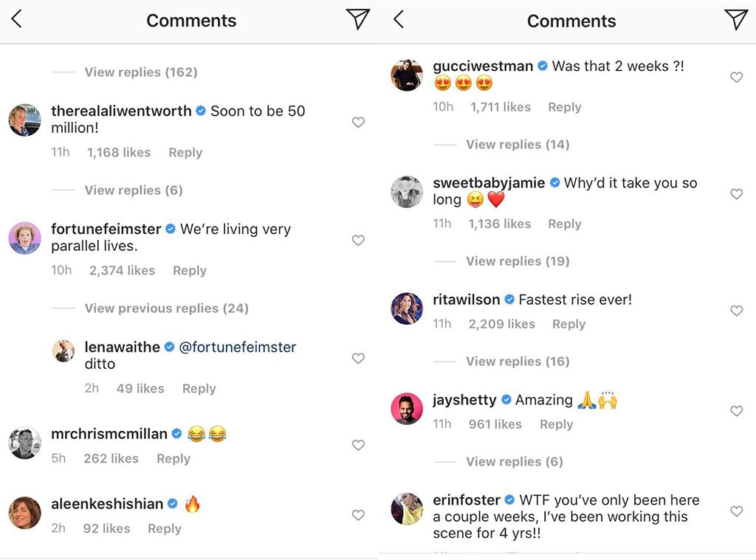Image resolution: width=756 pixels, height=560 pixels.
Task: Heart the ritawilson comment
Action: tap(736, 311)
